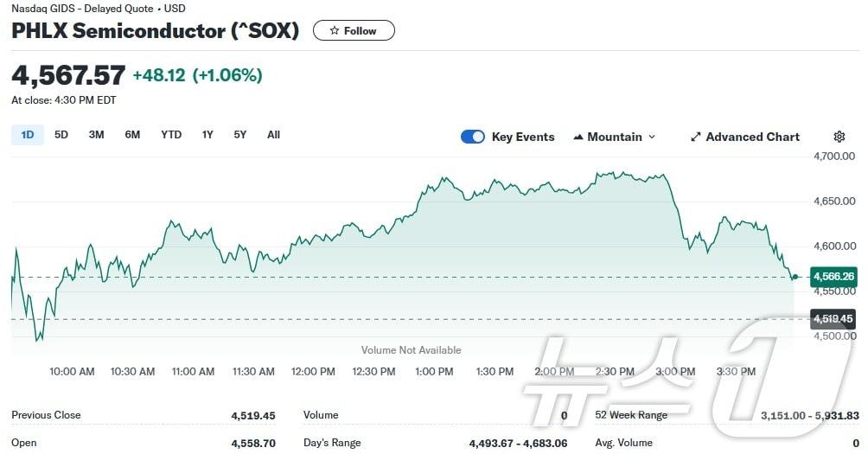
Task: Show the YTD chart range
Action: tap(171, 135)
